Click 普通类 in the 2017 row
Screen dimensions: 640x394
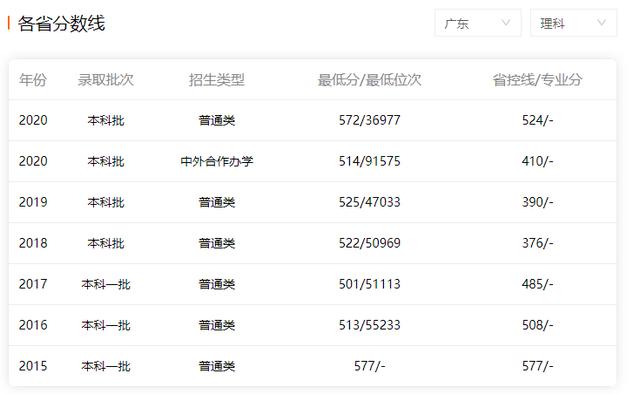click(217, 284)
